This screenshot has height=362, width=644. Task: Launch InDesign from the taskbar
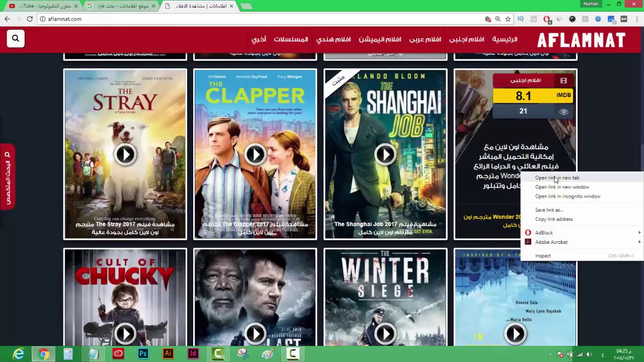tap(193, 354)
